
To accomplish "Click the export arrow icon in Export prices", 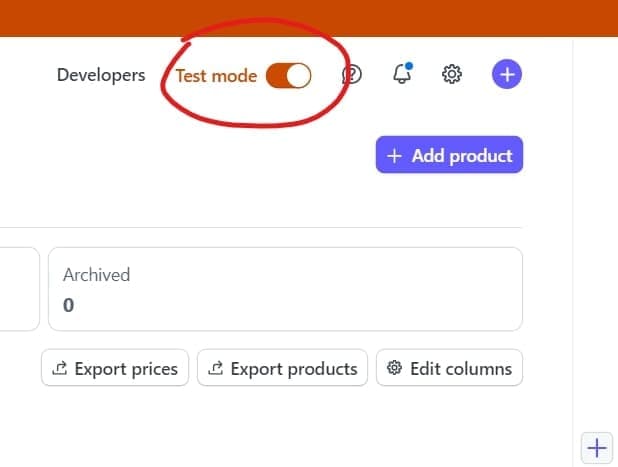I will [x=60, y=368].
